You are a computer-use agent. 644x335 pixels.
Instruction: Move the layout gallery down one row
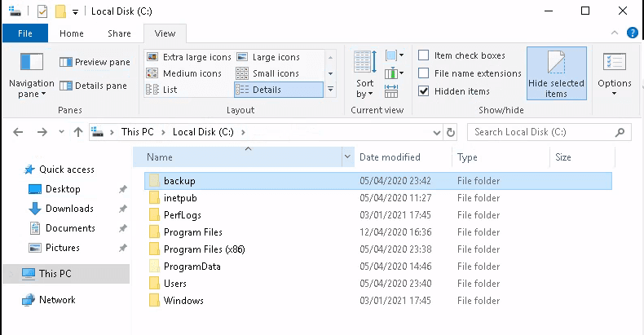pos(331,73)
